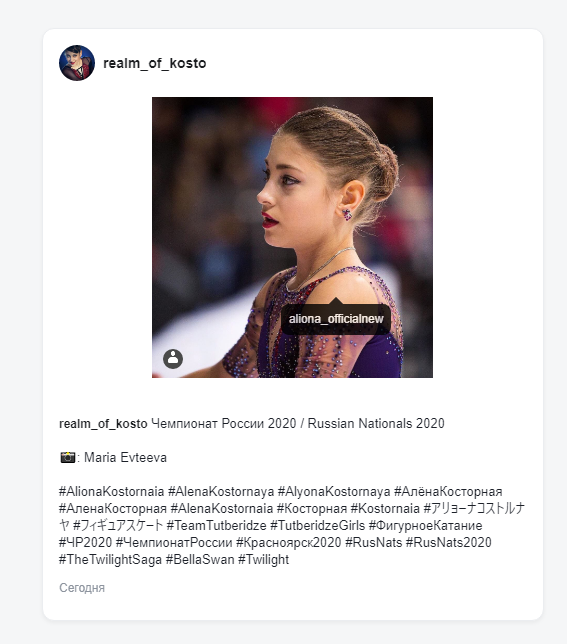Open the skater post photo
This screenshot has width=567, height=644.
click(292, 237)
